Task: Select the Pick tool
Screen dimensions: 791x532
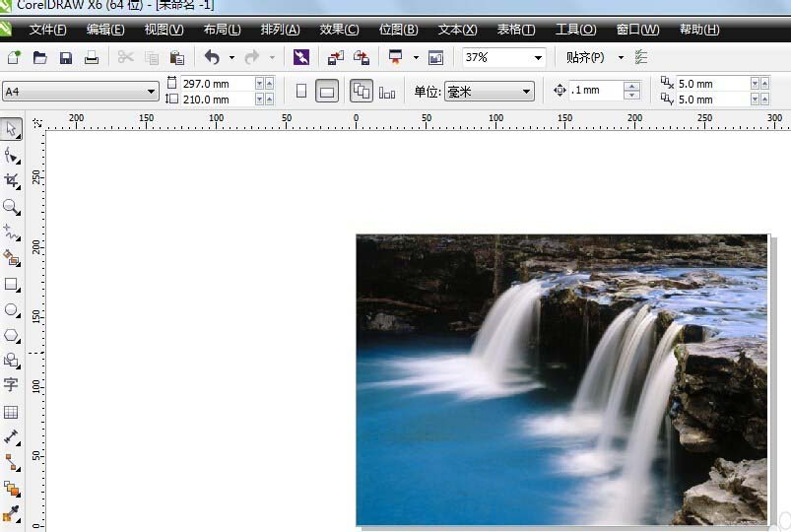Action: [x=11, y=129]
